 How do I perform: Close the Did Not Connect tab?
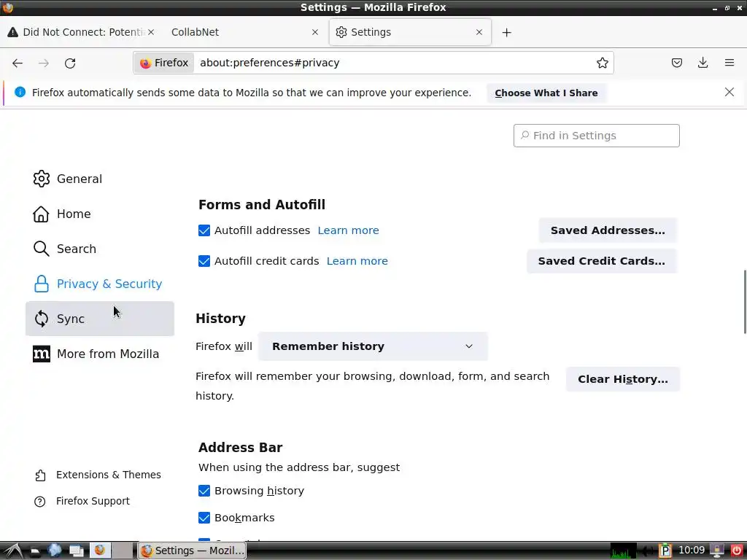tap(150, 32)
